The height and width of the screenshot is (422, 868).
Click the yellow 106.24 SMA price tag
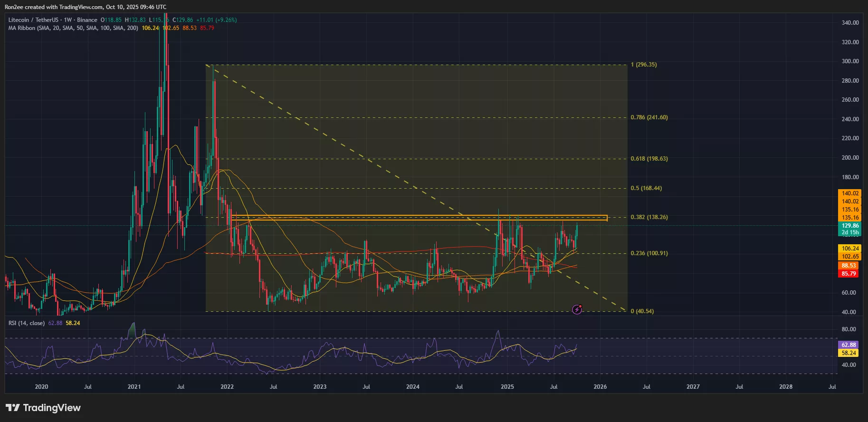click(849, 249)
